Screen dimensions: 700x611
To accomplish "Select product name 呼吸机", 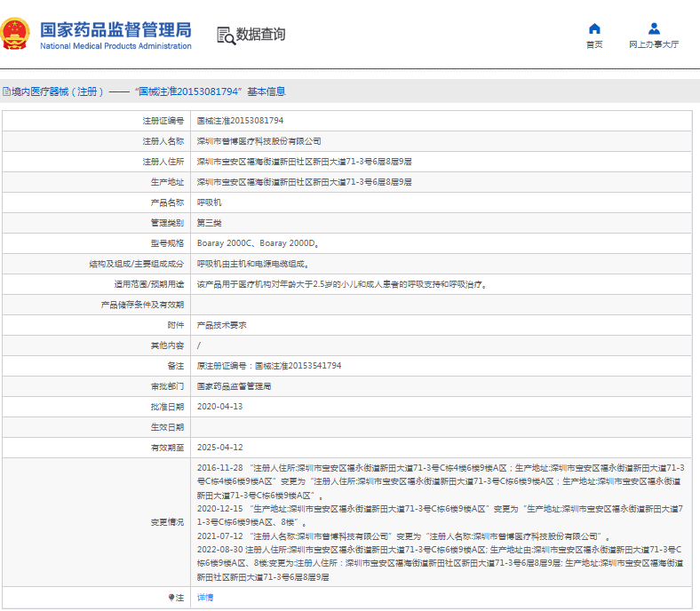I will click(210, 202).
